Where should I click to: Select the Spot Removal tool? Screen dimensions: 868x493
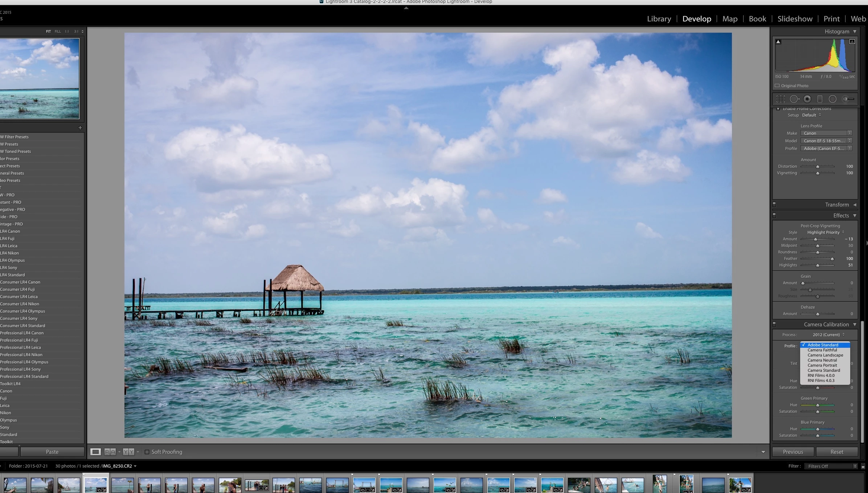(794, 99)
